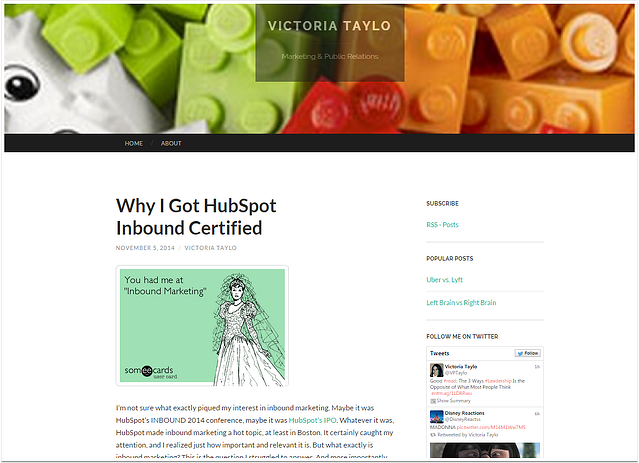
Task: Click the Victoria Taylo author byline
Action: pyautogui.click(x=211, y=248)
